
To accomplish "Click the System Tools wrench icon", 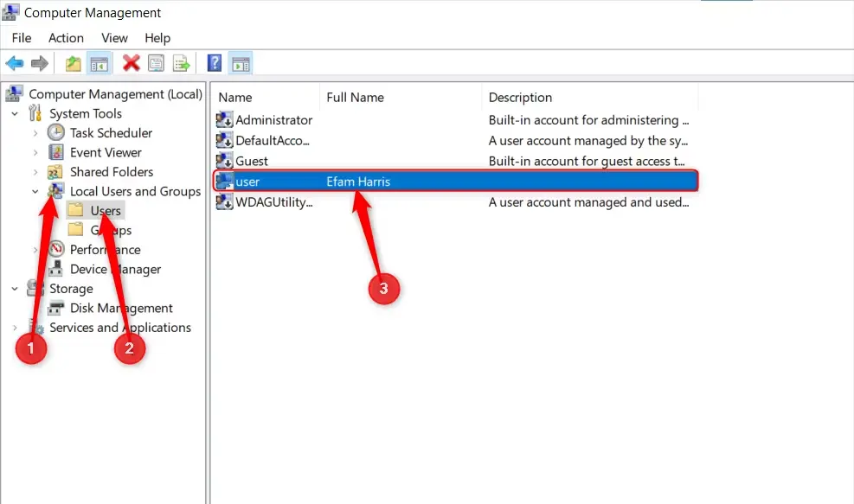I will [35, 112].
